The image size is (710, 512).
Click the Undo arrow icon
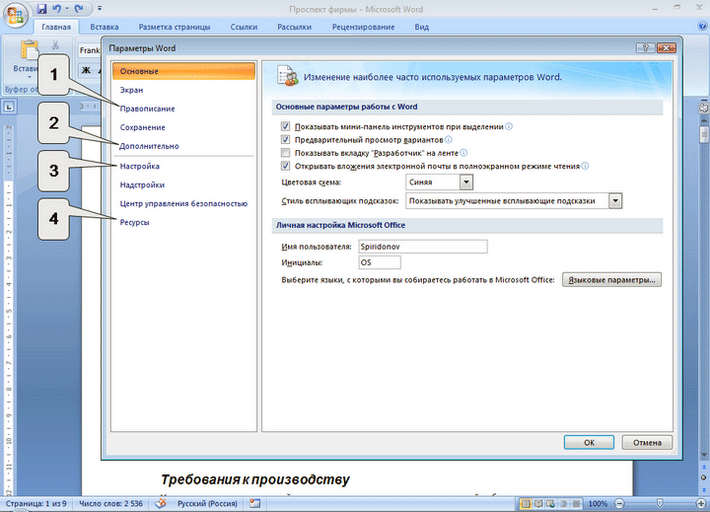pyautogui.click(x=56, y=8)
